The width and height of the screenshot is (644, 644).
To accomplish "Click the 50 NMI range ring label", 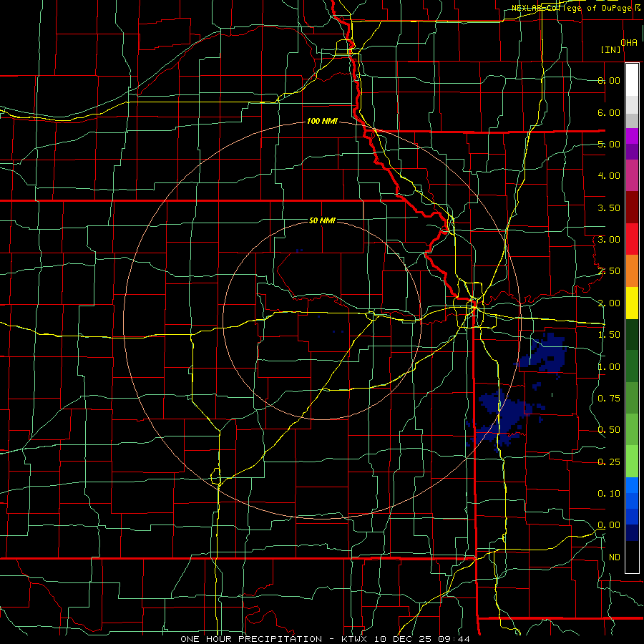I will [x=322, y=220].
